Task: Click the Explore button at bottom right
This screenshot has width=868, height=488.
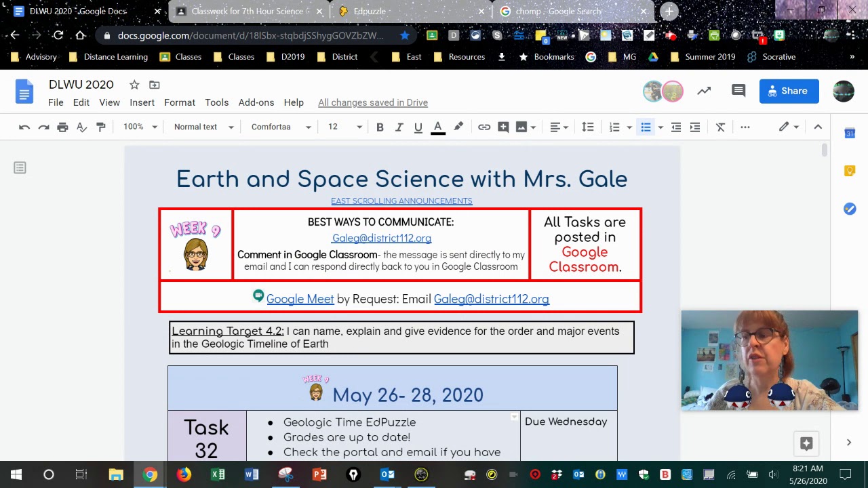Action: click(806, 443)
